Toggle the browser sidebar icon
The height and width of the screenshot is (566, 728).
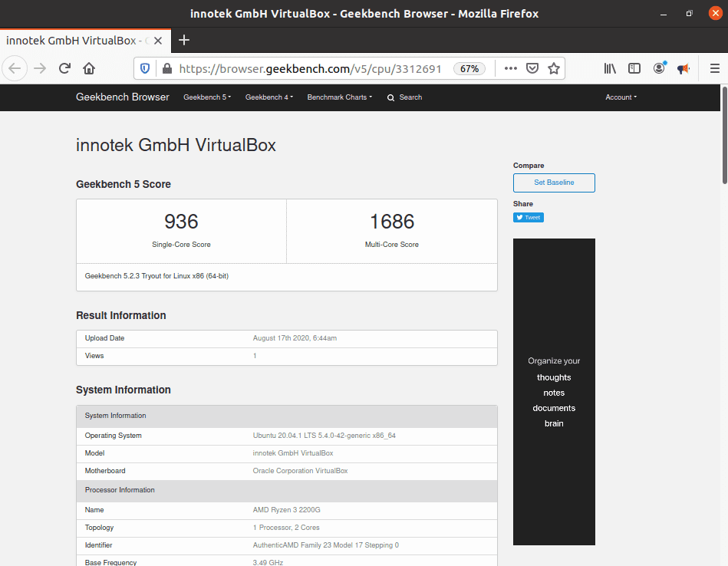(634, 68)
